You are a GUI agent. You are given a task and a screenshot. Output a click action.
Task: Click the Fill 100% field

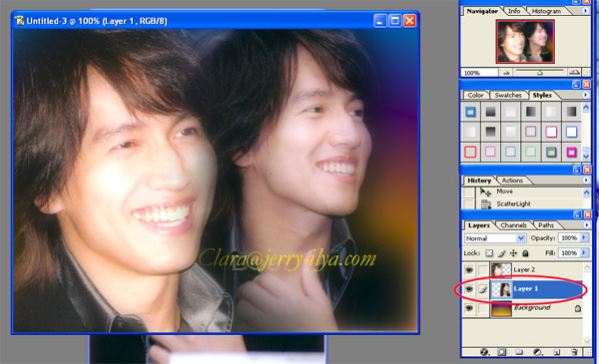pyautogui.click(x=569, y=252)
